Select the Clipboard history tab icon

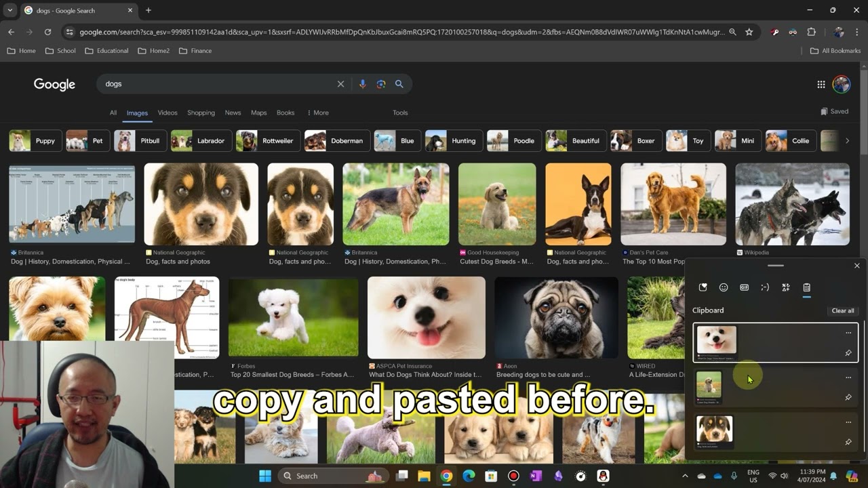coord(806,287)
